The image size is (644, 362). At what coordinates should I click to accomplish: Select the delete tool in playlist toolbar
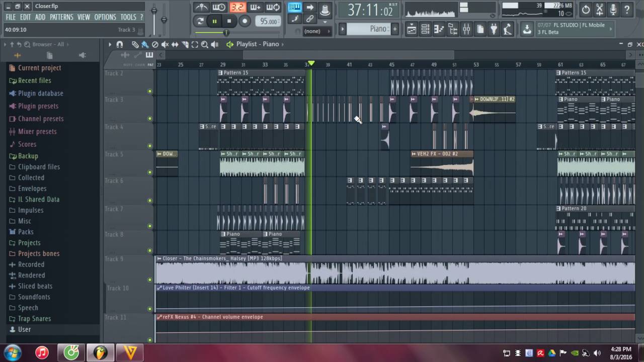pos(155,44)
